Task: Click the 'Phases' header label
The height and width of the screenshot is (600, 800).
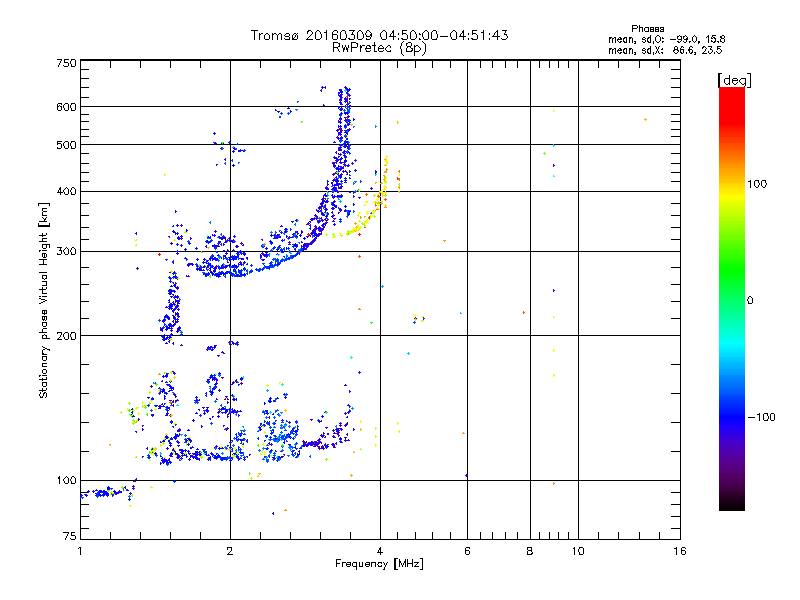Action: pos(647,29)
